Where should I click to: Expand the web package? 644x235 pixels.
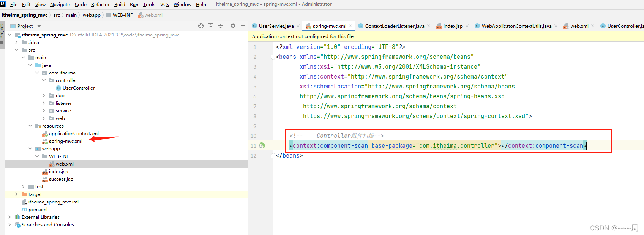click(x=44, y=118)
